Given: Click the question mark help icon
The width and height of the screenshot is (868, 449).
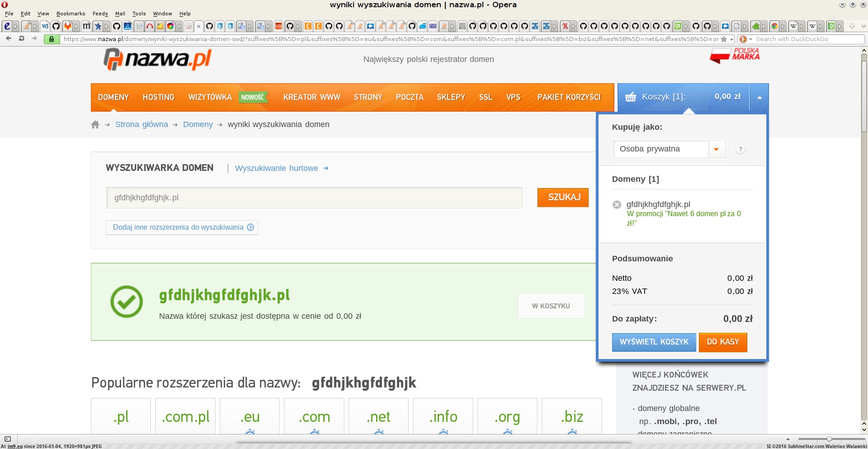Looking at the screenshot, I should tap(740, 149).
